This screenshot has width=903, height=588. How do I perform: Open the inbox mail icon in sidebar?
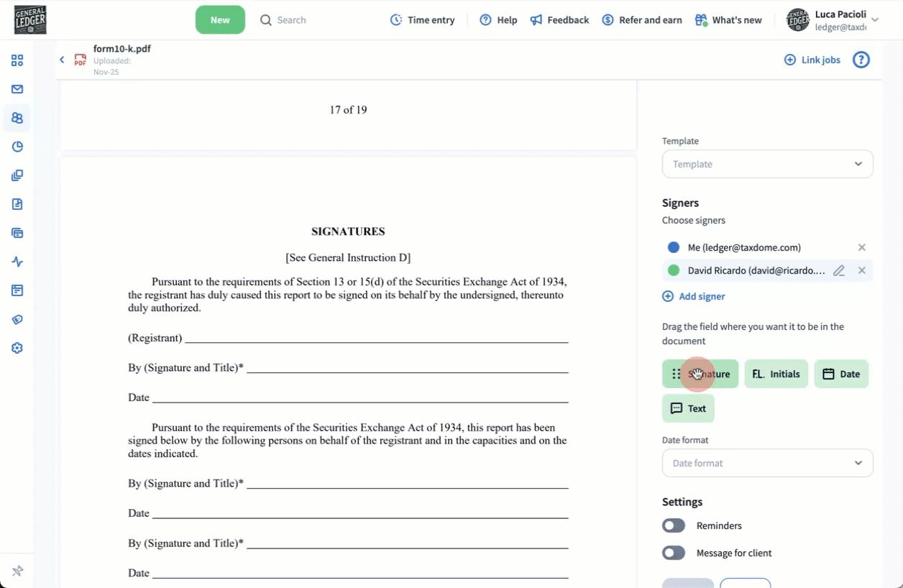17,89
